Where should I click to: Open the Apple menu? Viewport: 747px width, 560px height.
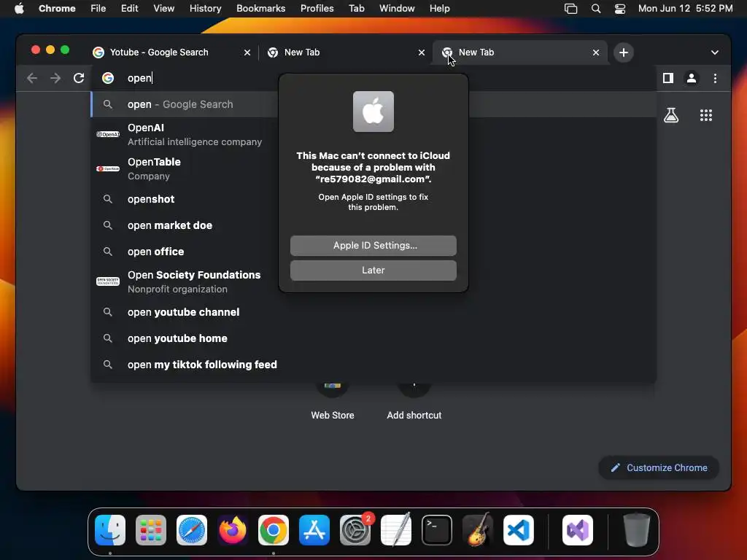tap(19, 9)
